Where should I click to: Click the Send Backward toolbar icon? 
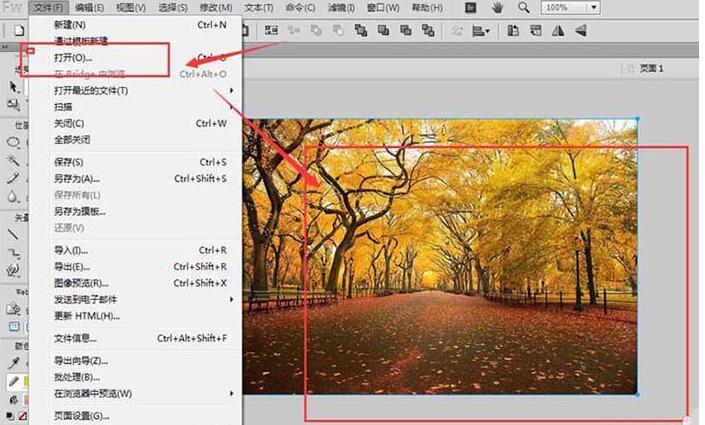click(x=406, y=30)
